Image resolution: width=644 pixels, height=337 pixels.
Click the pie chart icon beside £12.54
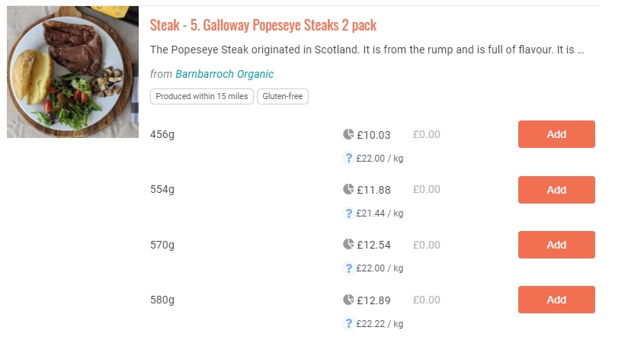click(348, 245)
